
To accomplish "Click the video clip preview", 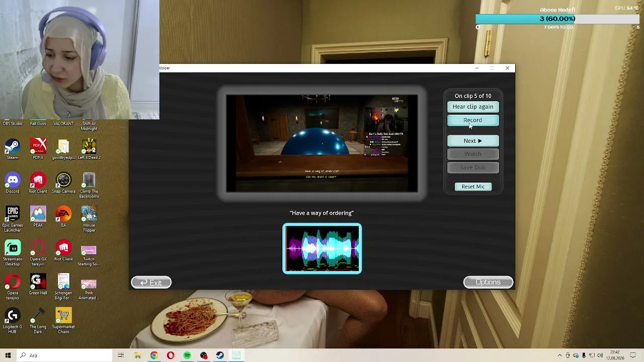I will point(322,143).
